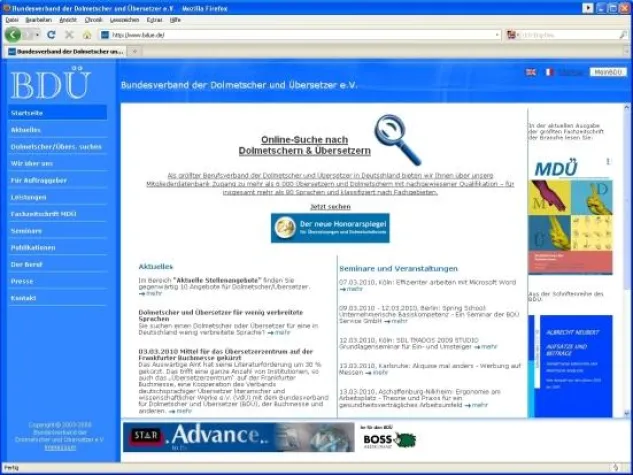The width and height of the screenshot is (633, 475).
Task: Open mehr for SDL TRADOS 2009 STUDIO seminar
Action: pos(486,347)
